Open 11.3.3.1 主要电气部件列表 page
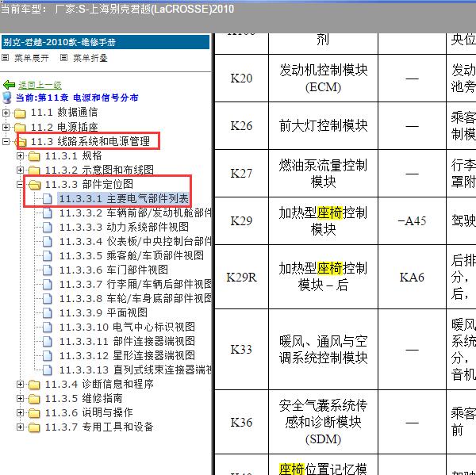This screenshot has height=475, width=476. [x=124, y=199]
